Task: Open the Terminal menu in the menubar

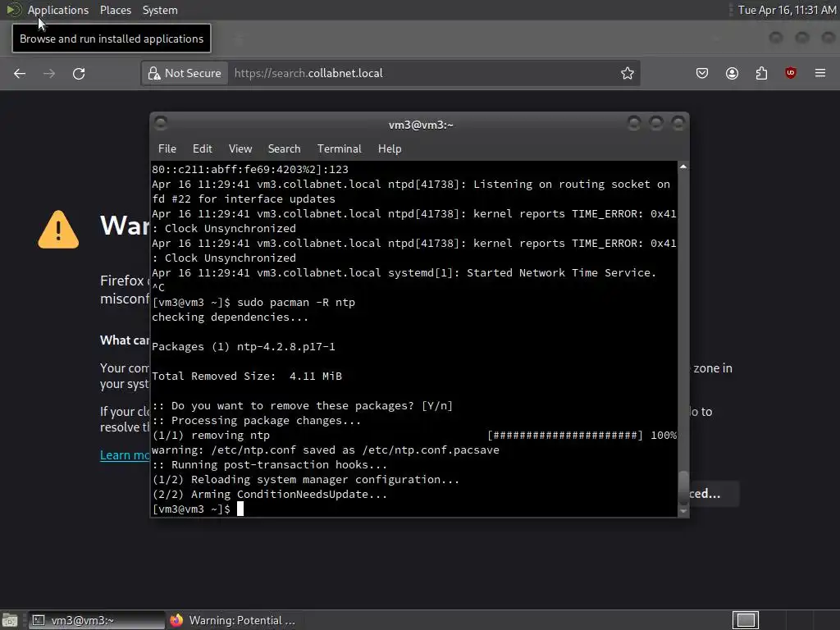Action: 339,149
